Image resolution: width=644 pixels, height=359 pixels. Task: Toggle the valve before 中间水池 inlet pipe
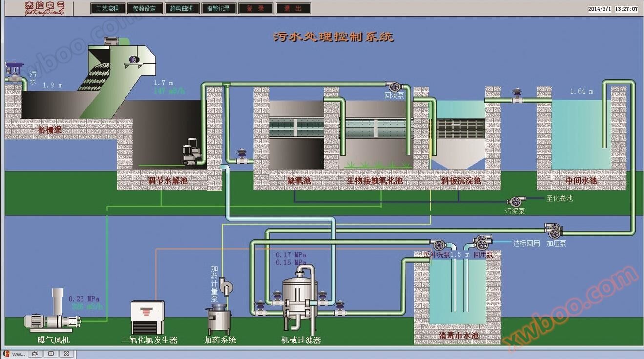point(517,96)
